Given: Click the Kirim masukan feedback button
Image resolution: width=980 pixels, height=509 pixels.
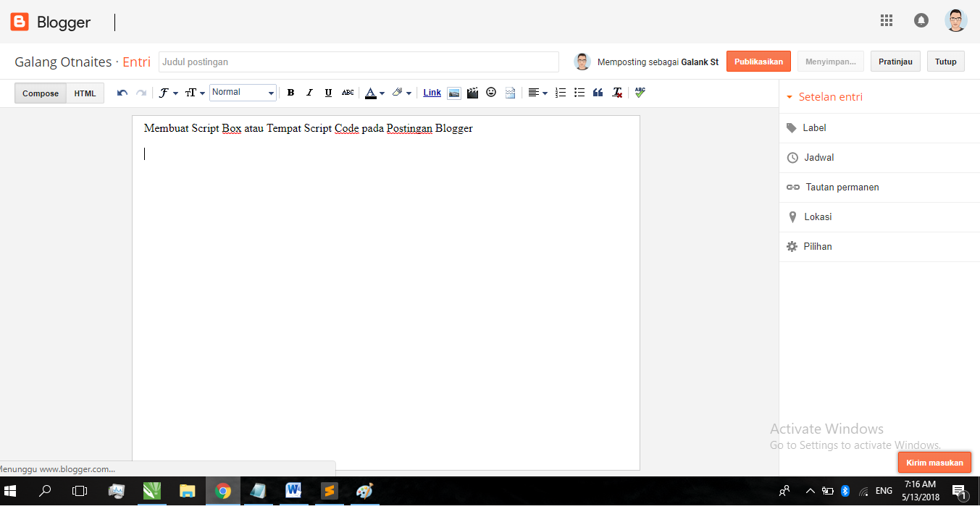Looking at the screenshot, I should click(x=934, y=463).
